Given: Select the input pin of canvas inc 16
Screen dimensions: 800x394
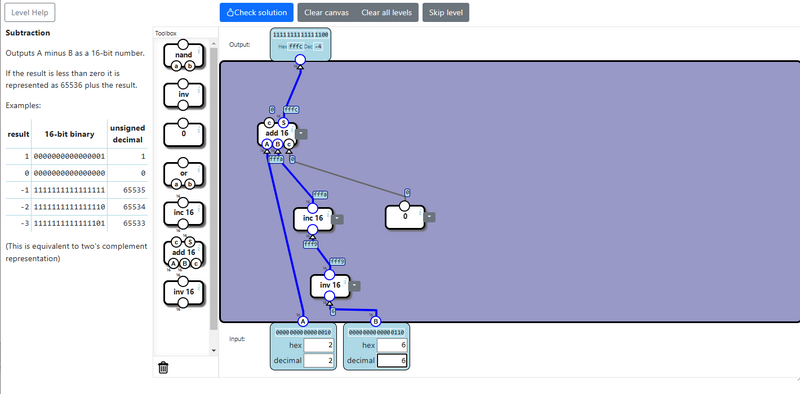Looking at the screenshot, I should pyautogui.click(x=313, y=229).
